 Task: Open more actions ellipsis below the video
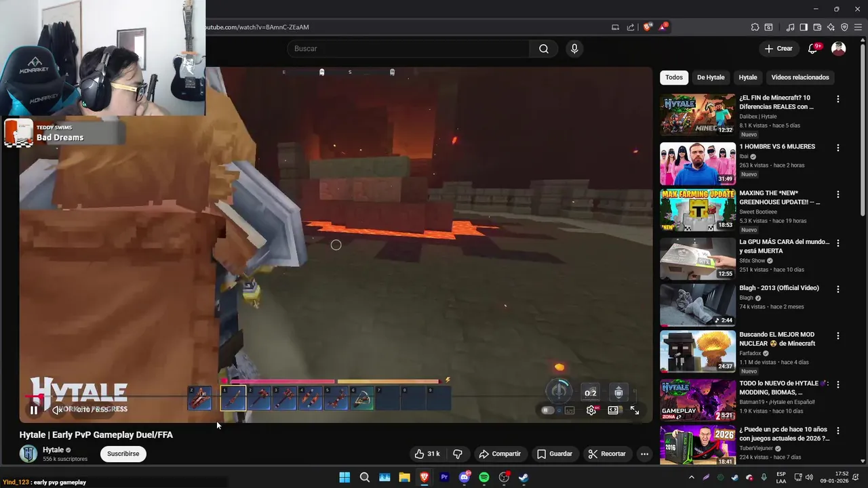click(644, 454)
